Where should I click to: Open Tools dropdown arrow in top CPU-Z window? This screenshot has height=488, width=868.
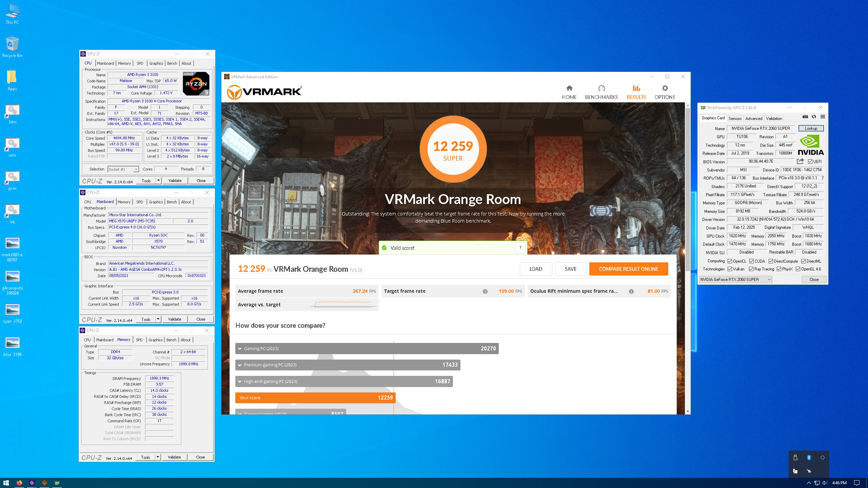pyautogui.click(x=158, y=181)
